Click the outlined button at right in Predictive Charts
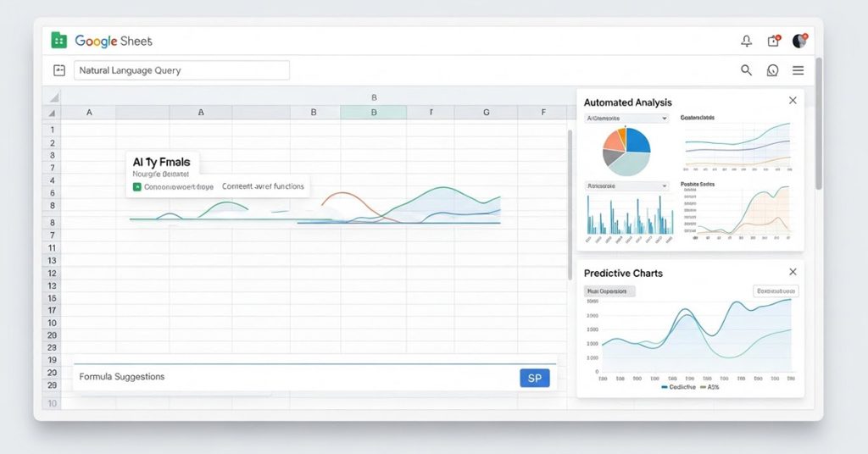This screenshot has width=868, height=454. pyautogui.click(x=776, y=291)
